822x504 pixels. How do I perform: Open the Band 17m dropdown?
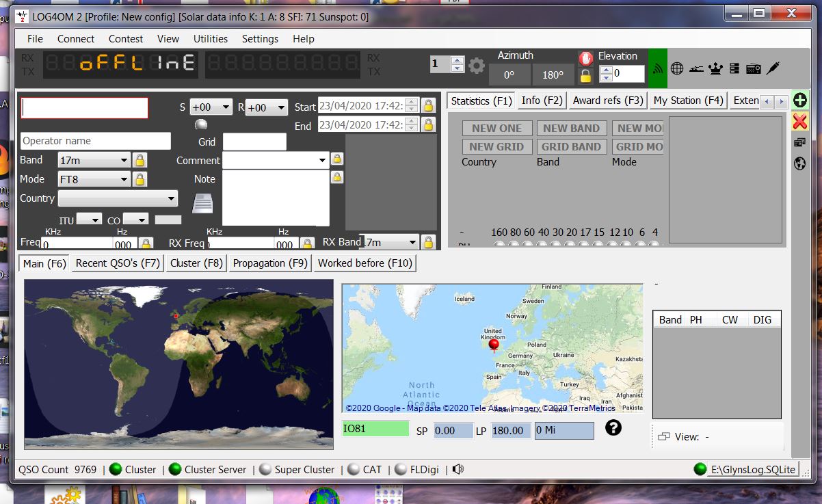pyautogui.click(x=93, y=160)
